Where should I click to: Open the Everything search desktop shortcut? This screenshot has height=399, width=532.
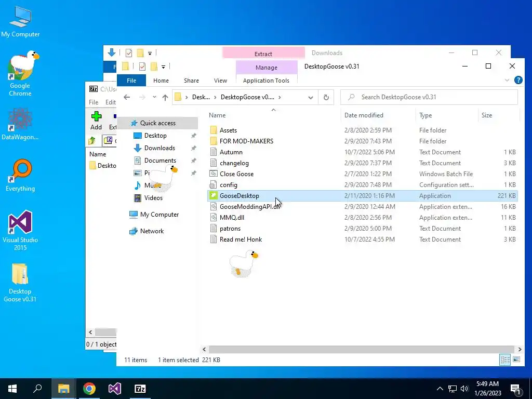tap(20, 176)
